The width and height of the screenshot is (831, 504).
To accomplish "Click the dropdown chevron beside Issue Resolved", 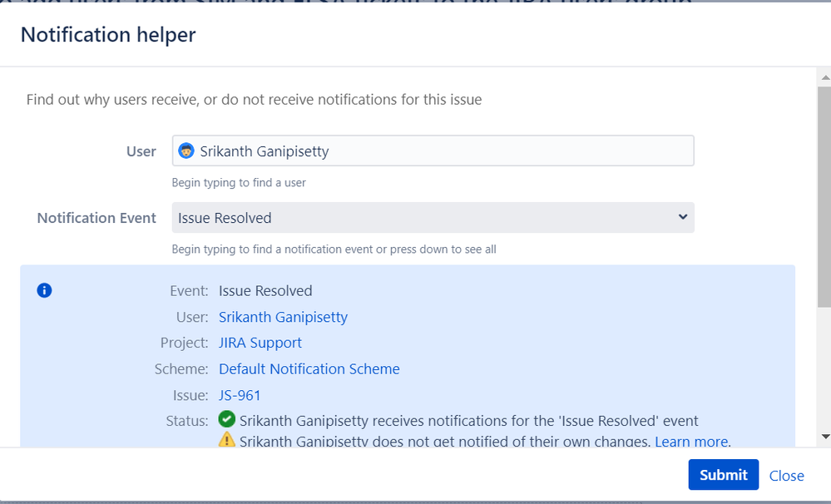I will point(683,217).
